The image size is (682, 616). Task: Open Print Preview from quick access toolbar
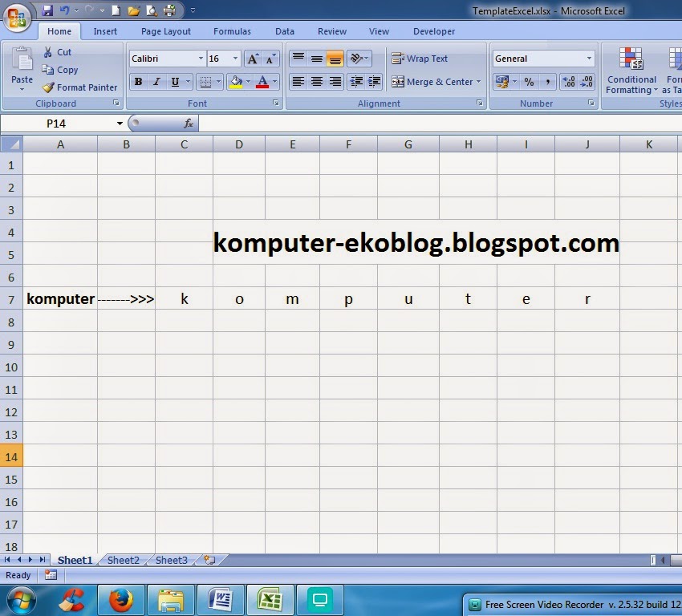click(x=152, y=10)
